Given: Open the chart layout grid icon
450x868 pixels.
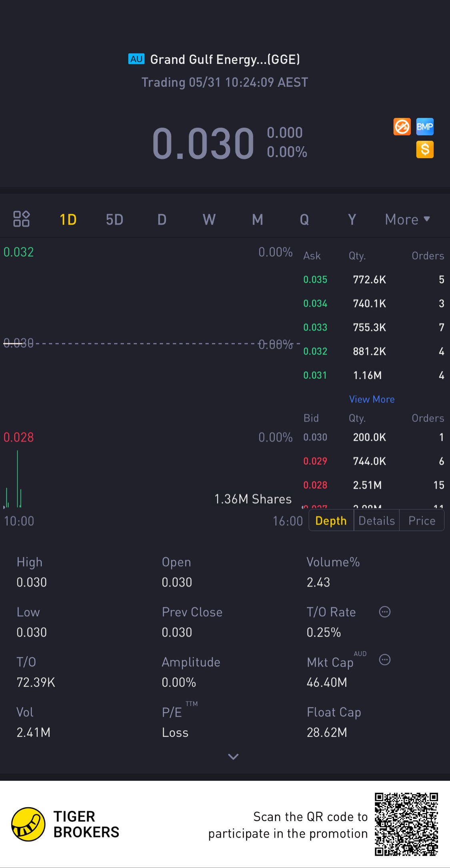Looking at the screenshot, I should pyautogui.click(x=21, y=219).
